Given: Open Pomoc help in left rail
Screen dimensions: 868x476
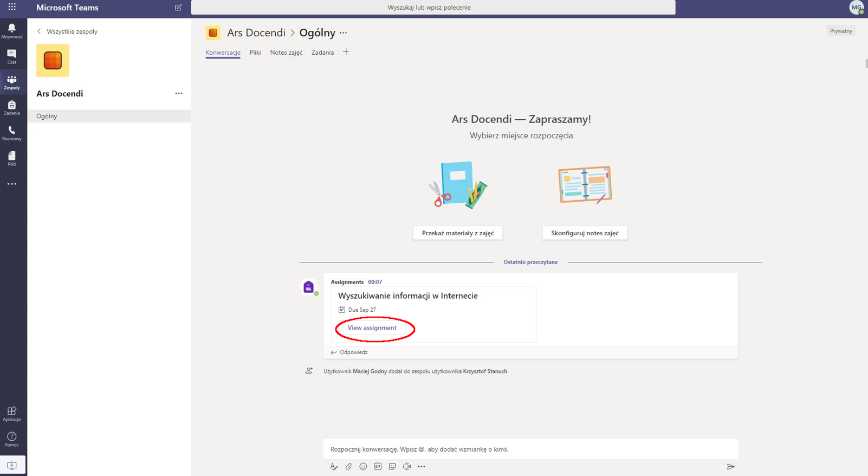Looking at the screenshot, I should 12,439.
